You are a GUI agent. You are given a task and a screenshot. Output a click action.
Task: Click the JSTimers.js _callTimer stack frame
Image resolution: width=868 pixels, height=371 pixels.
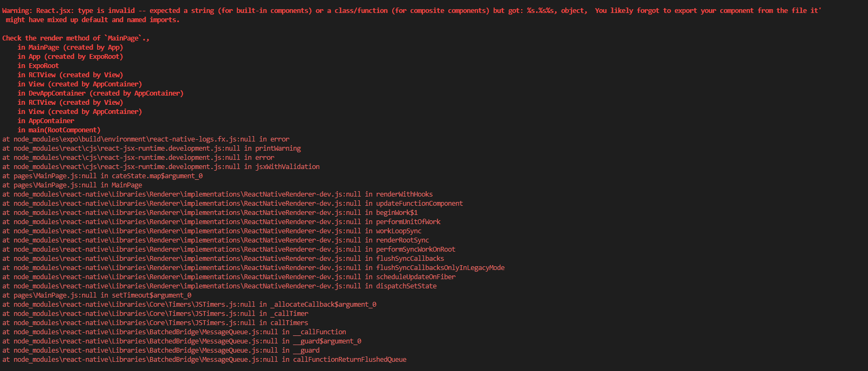tap(155, 314)
